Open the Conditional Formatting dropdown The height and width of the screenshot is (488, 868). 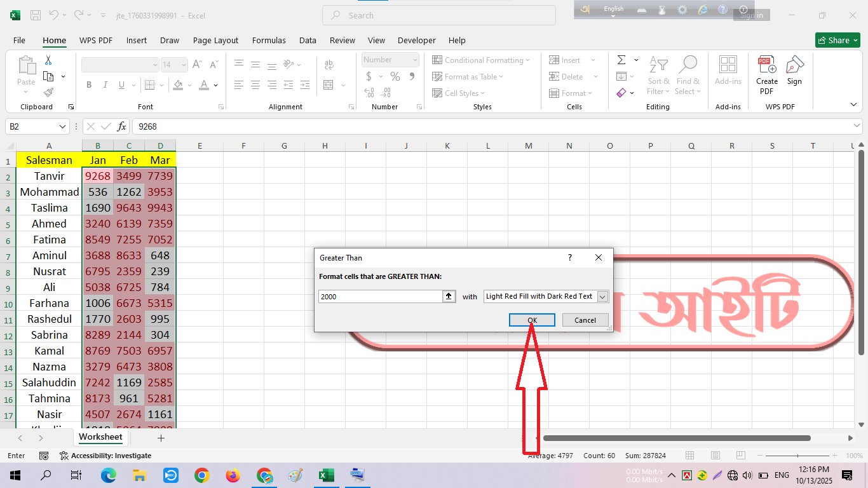point(481,60)
